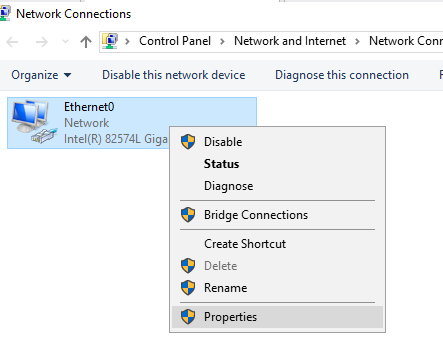Go up one folder level
This screenshot has width=443, height=361.
(86, 42)
